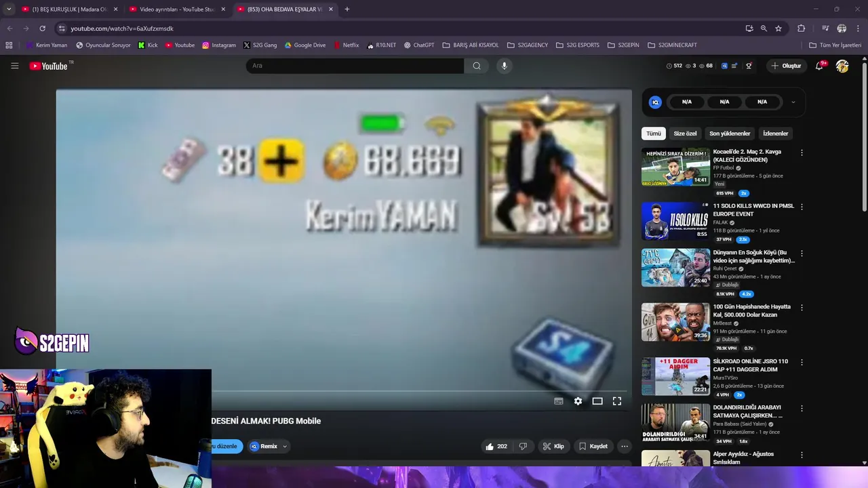Open the Google Drive bookmark

(x=305, y=45)
